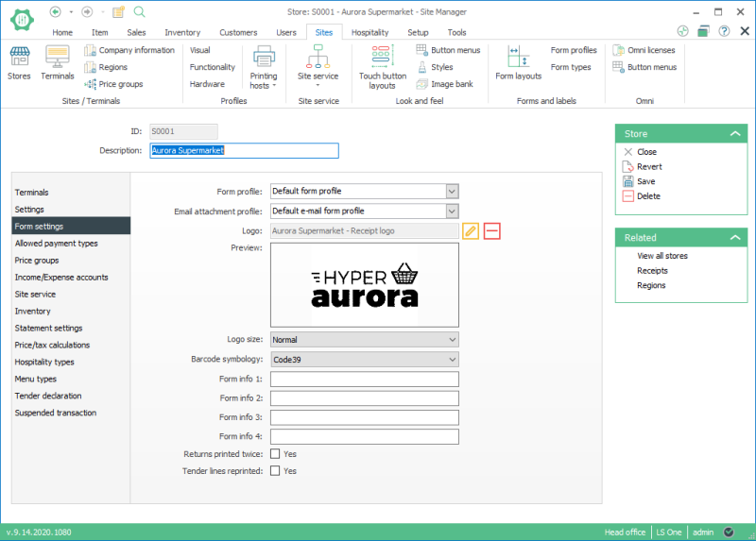Viewport: 756px width, 541px height.
Task: Open the Image bank
Action: click(x=444, y=84)
